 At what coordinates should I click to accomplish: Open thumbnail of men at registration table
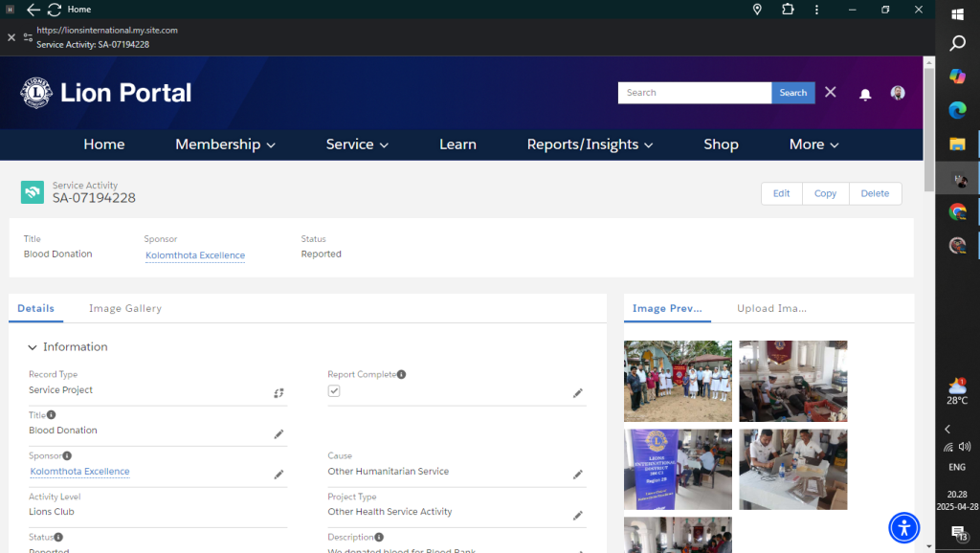pos(793,469)
